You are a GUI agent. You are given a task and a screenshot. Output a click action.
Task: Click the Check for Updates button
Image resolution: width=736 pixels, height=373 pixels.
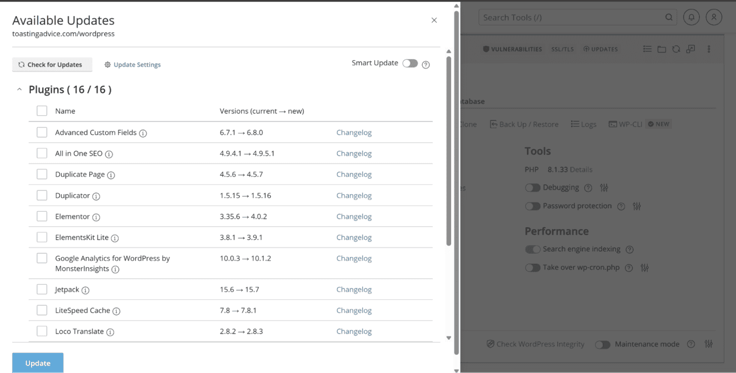(52, 65)
